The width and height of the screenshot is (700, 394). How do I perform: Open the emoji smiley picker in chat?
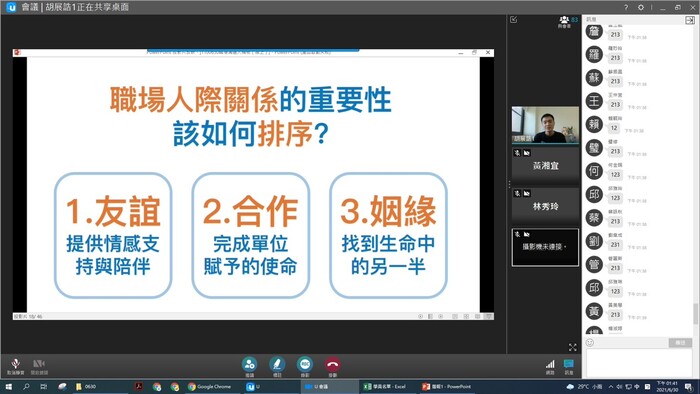click(x=590, y=343)
